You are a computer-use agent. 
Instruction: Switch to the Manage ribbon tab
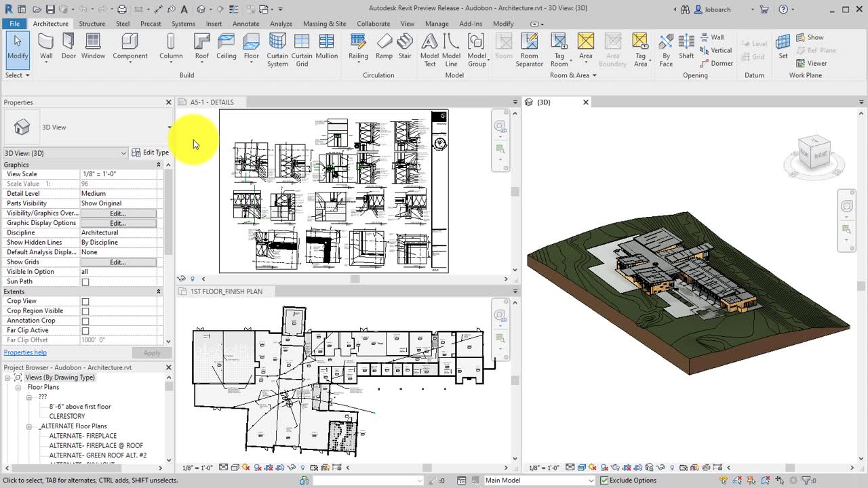pyautogui.click(x=437, y=24)
